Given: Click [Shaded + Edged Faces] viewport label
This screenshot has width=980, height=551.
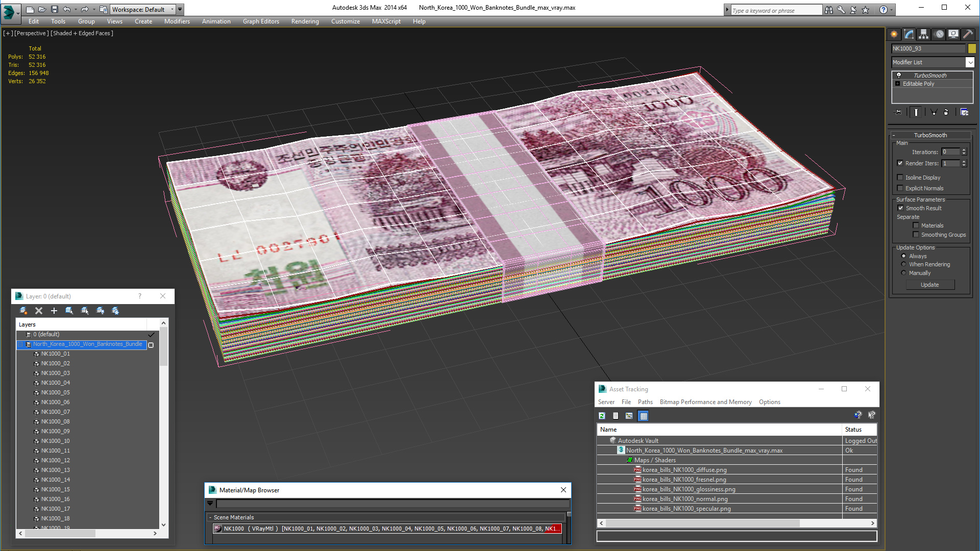Looking at the screenshot, I should coord(82,33).
